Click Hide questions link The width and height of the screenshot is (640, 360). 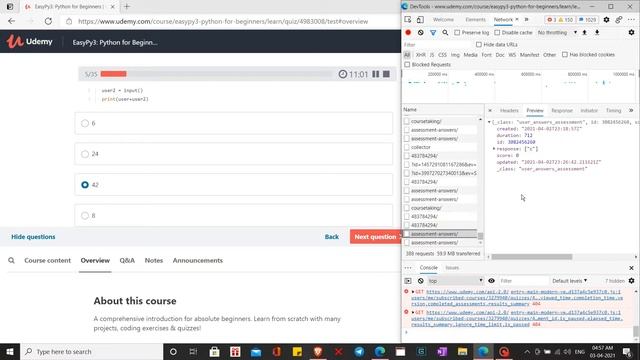[33, 237]
